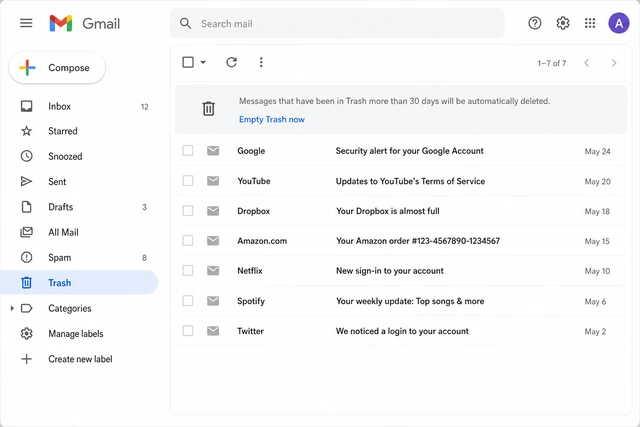The width and height of the screenshot is (640, 427).
Task: Open the Inbox folder
Action: pos(79,106)
